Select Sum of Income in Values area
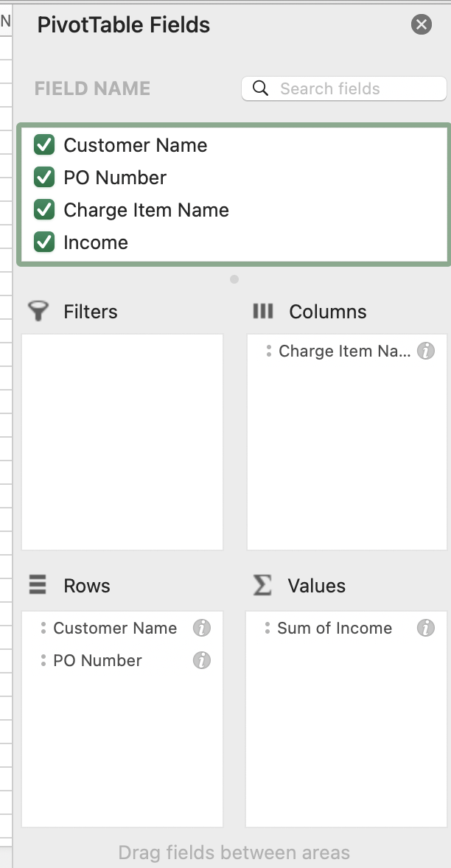The image size is (451, 868). click(x=335, y=628)
